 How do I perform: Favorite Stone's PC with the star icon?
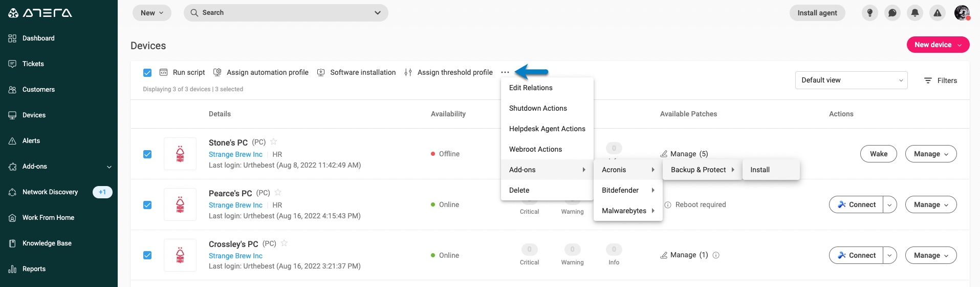273,141
